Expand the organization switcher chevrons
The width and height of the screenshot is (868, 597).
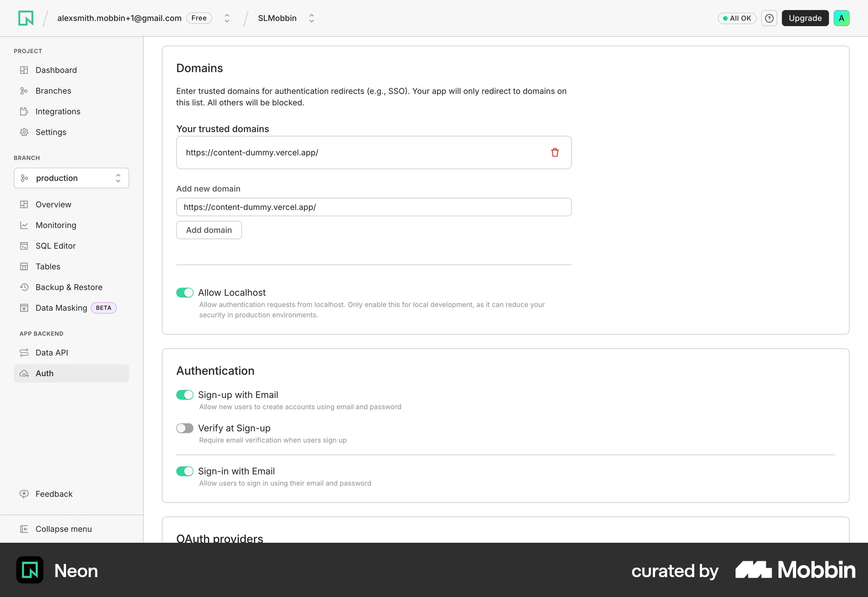227,18
